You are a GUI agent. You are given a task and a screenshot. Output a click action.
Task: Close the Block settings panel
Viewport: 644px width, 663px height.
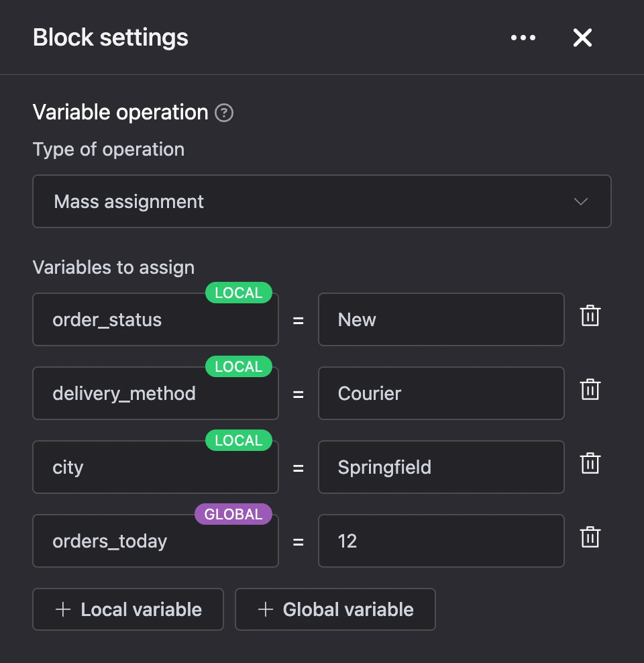582,38
